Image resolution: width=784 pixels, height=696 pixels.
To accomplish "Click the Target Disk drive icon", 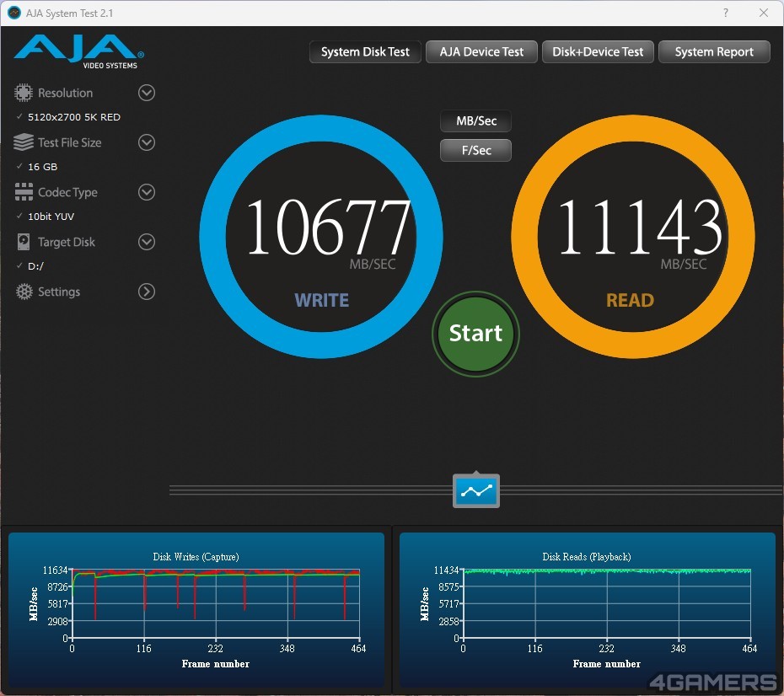I will click(24, 242).
